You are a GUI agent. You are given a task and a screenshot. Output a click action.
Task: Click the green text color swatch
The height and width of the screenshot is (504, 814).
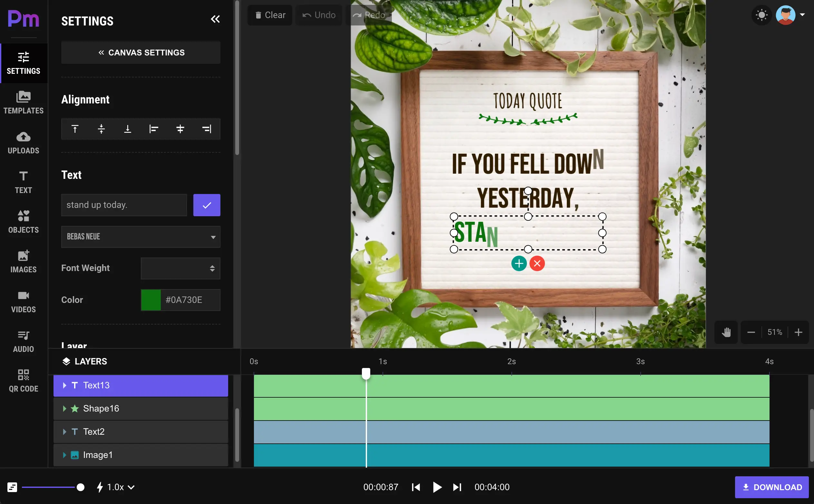(x=151, y=300)
